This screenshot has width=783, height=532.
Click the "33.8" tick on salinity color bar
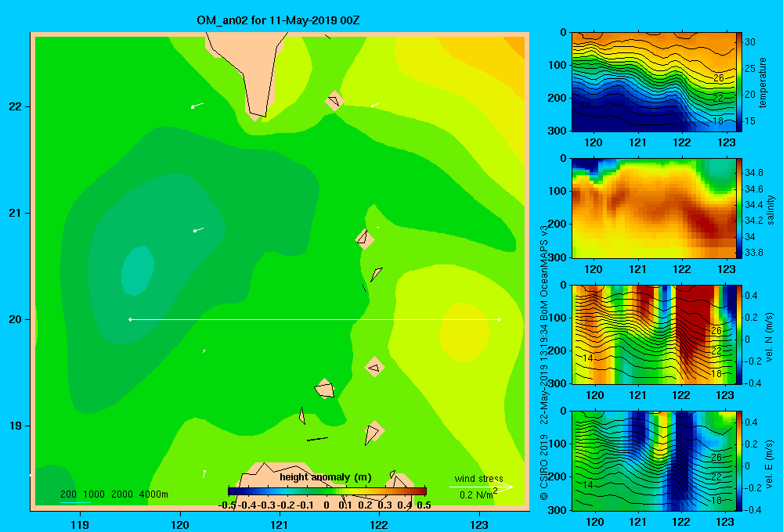(754, 253)
